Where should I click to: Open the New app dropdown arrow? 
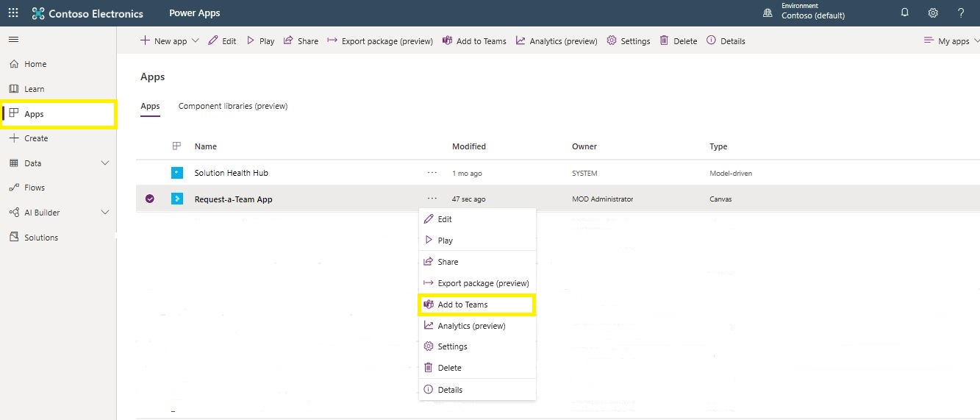coord(195,41)
